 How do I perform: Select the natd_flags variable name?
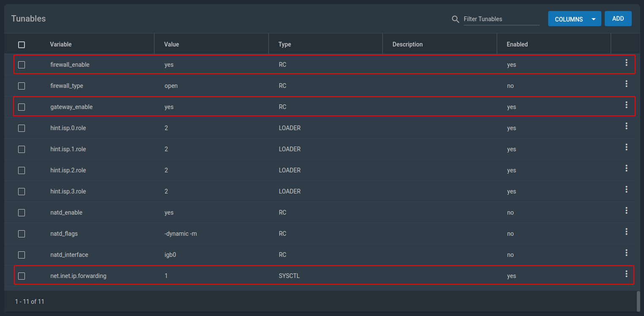pos(64,234)
